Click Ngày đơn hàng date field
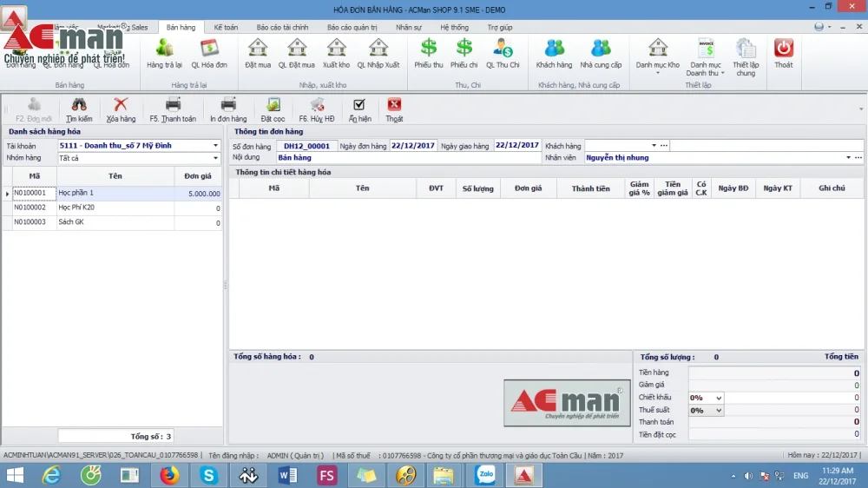Image resolution: width=868 pixels, height=488 pixels. pos(413,146)
